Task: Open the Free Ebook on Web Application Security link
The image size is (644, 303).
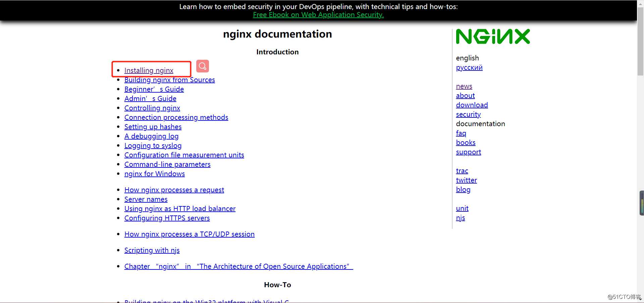Action: click(318, 15)
